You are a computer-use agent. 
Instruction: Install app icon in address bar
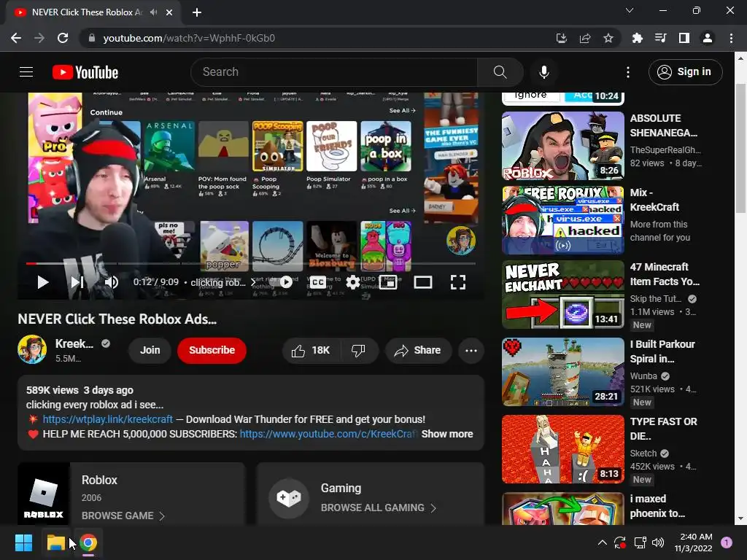click(562, 38)
